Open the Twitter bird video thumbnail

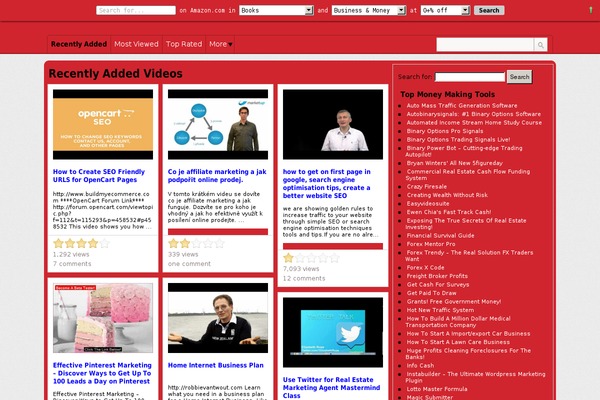333,332
